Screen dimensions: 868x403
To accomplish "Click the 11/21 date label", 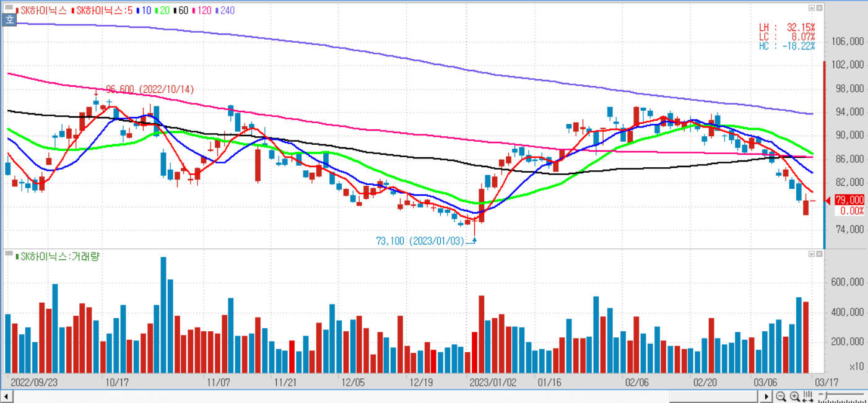I will tap(285, 383).
